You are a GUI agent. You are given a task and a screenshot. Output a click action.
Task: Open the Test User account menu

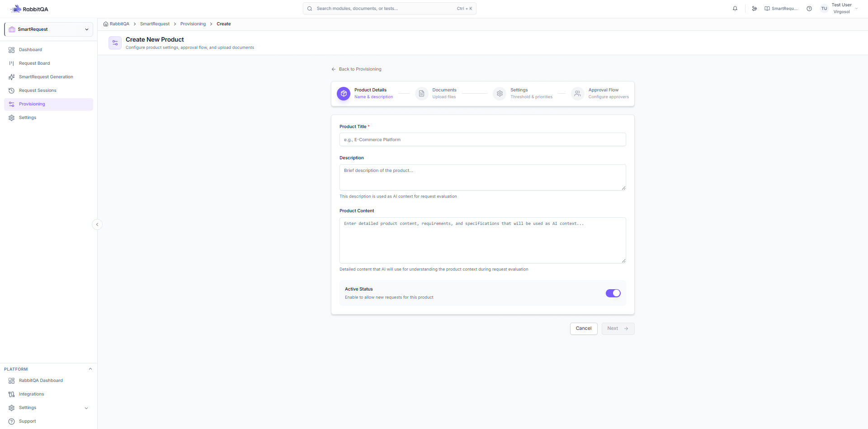[839, 9]
